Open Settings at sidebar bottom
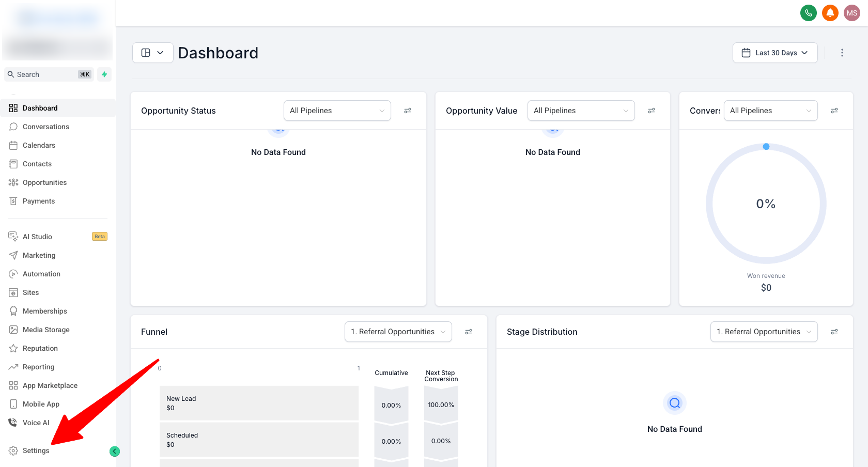The width and height of the screenshot is (868, 467). 36,450
